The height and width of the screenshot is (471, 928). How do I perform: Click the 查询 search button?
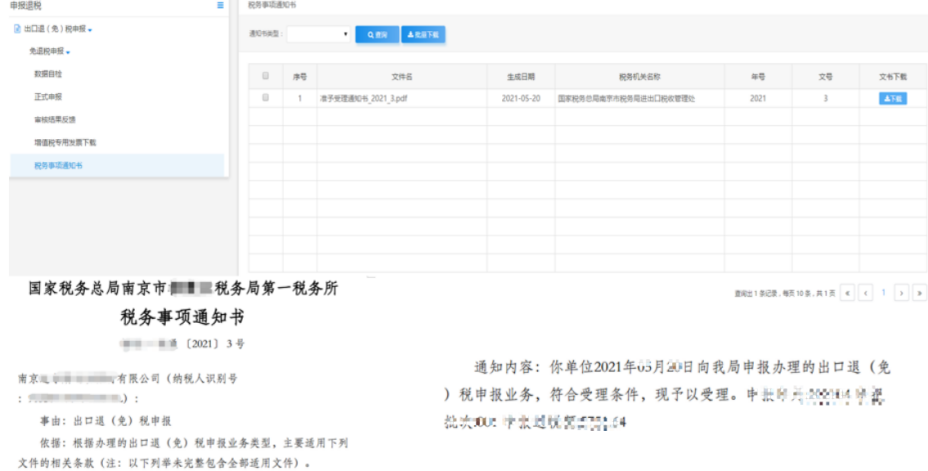click(377, 35)
